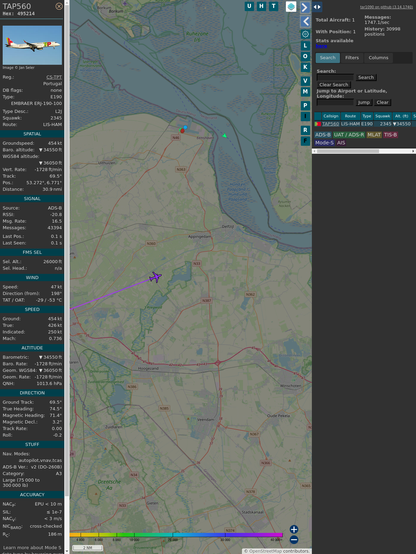Click the Jump button
The width and height of the screenshot is (416, 554).
click(364, 102)
